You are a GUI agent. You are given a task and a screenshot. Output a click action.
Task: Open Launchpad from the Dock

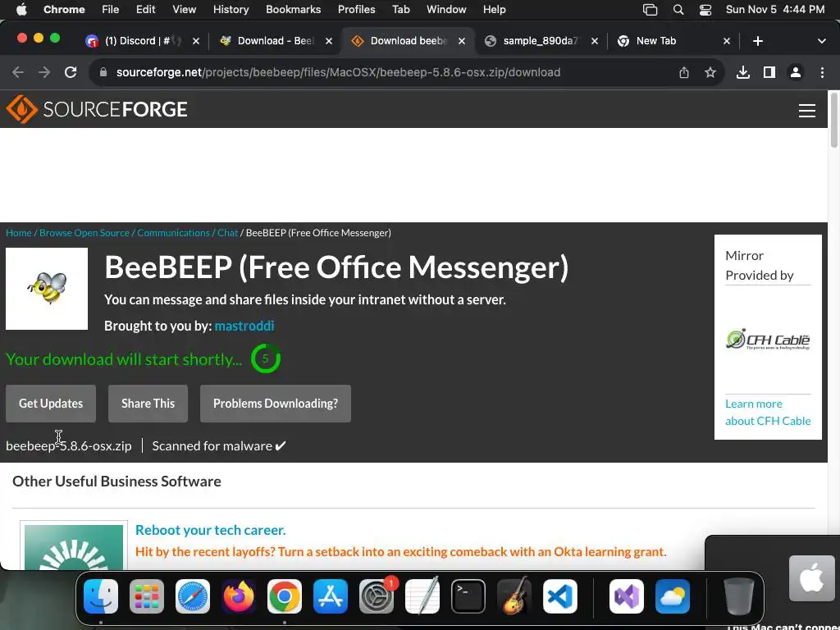pyautogui.click(x=147, y=596)
